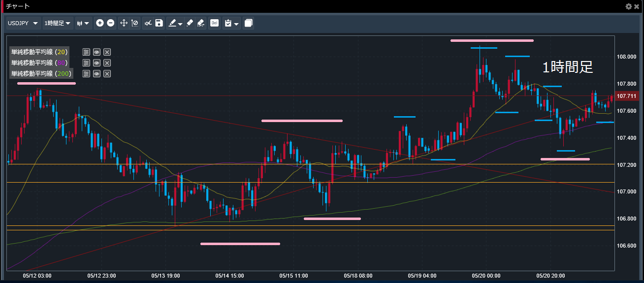Open the 1時間足 timeframe dropdown
This screenshot has width=644, height=283.
58,23
